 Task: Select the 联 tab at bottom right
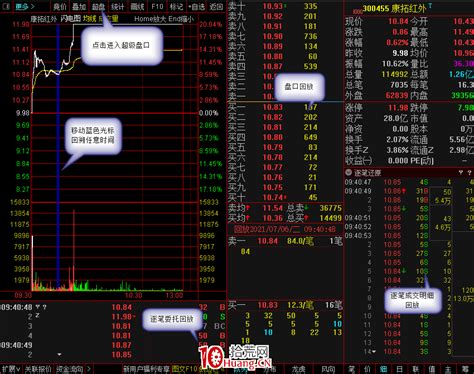[x=416, y=369]
